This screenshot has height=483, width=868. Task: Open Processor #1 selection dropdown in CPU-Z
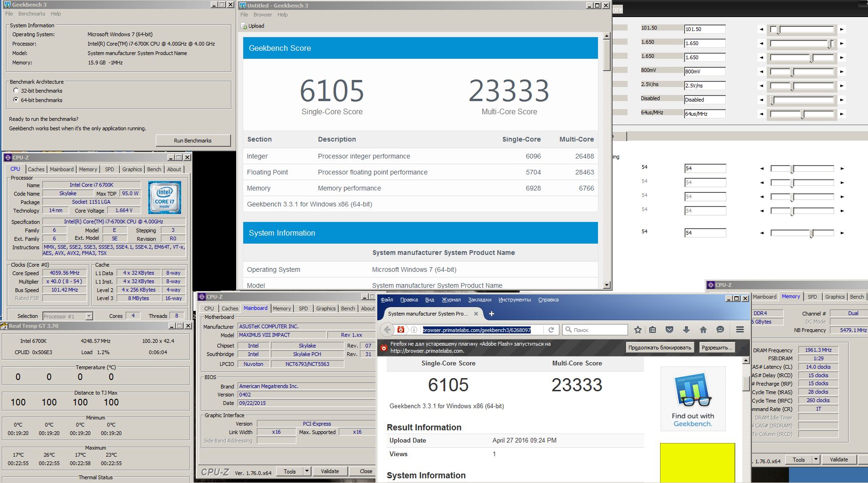(x=89, y=316)
